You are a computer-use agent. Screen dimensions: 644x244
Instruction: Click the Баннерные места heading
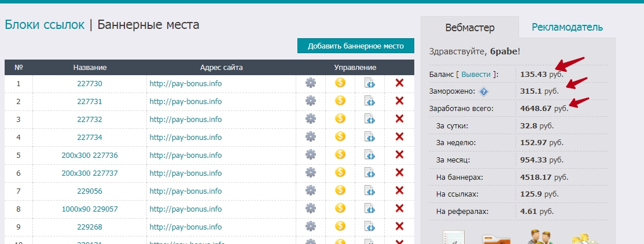(148, 25)
